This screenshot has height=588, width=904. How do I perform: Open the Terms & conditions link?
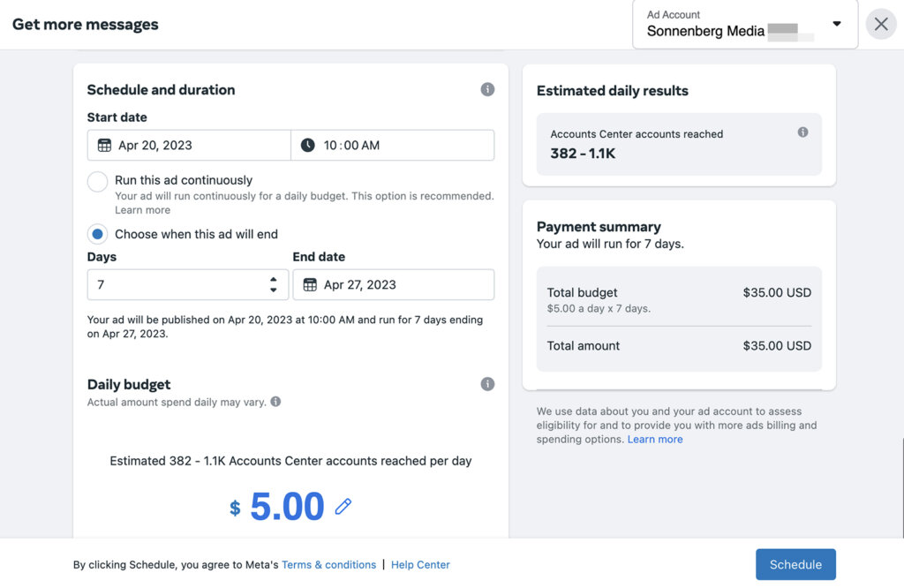click(328, 564)
